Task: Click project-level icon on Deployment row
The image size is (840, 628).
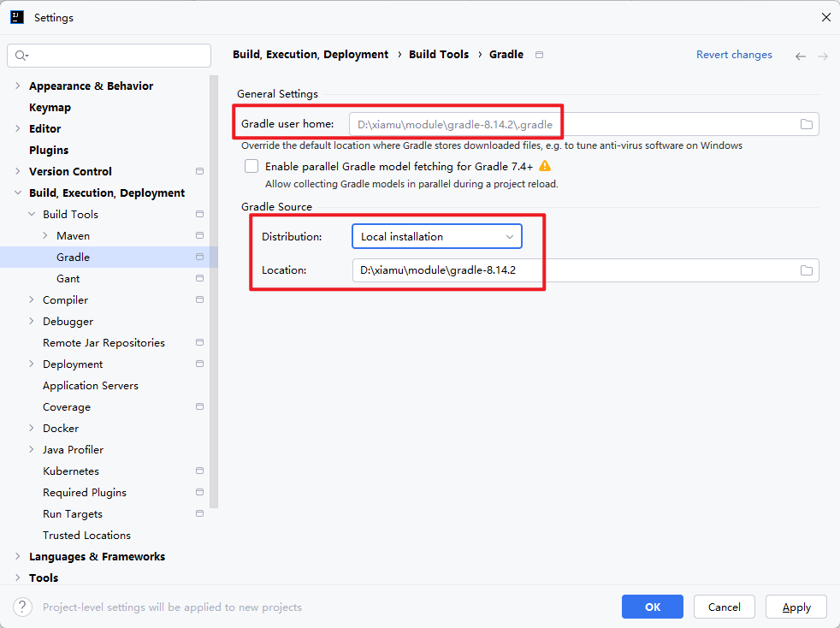Action: coord(200,364)
